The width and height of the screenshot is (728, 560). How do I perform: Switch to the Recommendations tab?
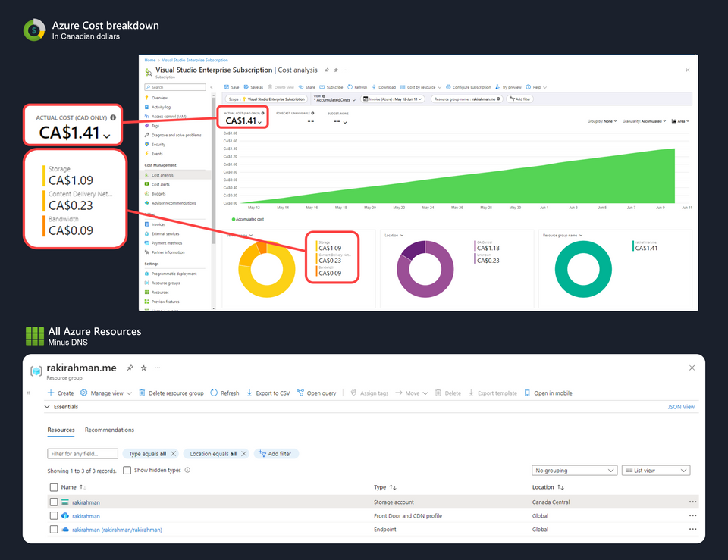point(109,430)
